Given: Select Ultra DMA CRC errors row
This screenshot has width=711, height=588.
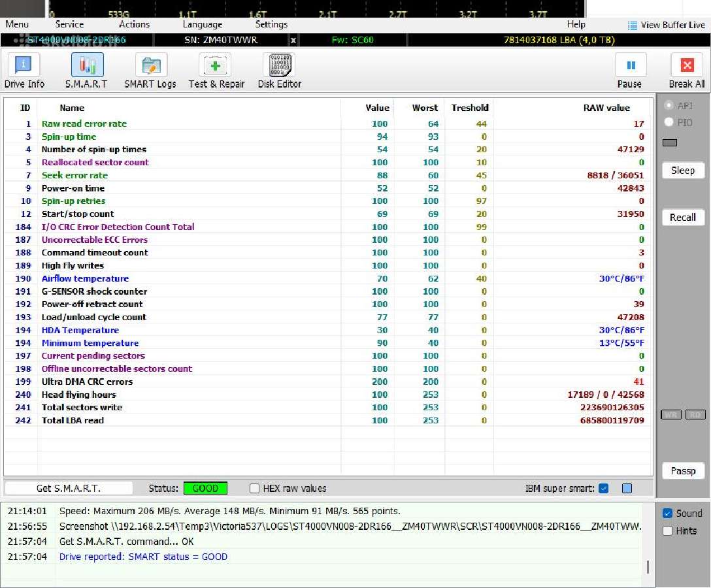Looking at the screenshot, I should click(328, 382).
